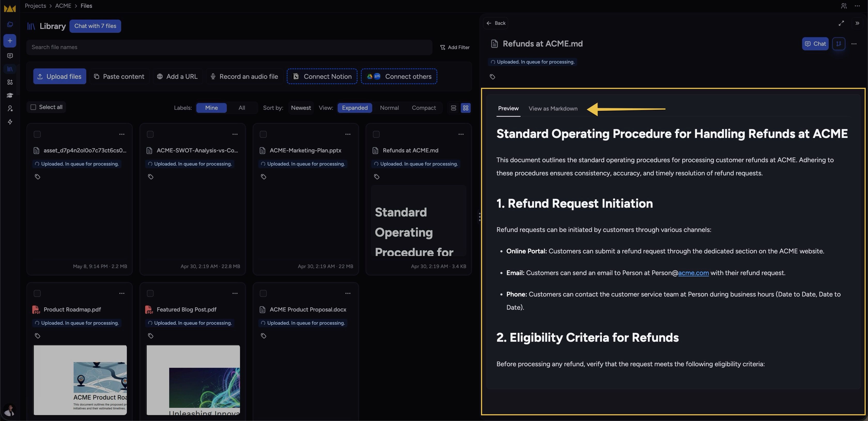
Task: Open options menu for asset_d7p4n2ol0o7c73ct6cs0 card
Action: (122, 134)
